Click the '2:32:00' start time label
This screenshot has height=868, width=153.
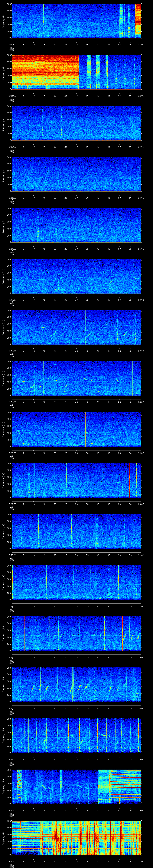click(12, 657)
